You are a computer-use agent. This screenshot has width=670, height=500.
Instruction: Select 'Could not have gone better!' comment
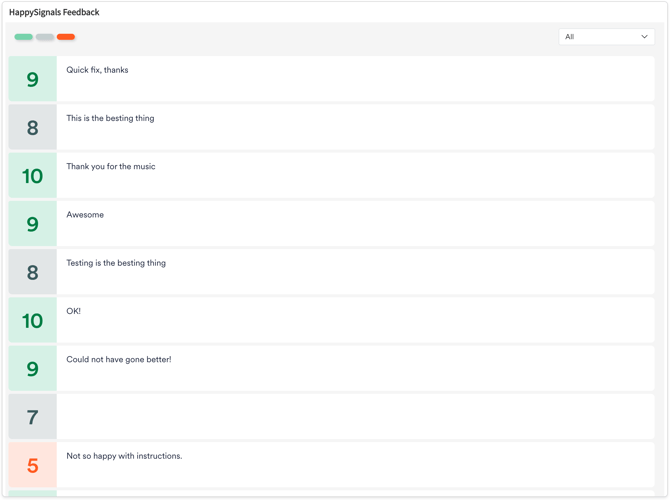[x=119, y=360]
